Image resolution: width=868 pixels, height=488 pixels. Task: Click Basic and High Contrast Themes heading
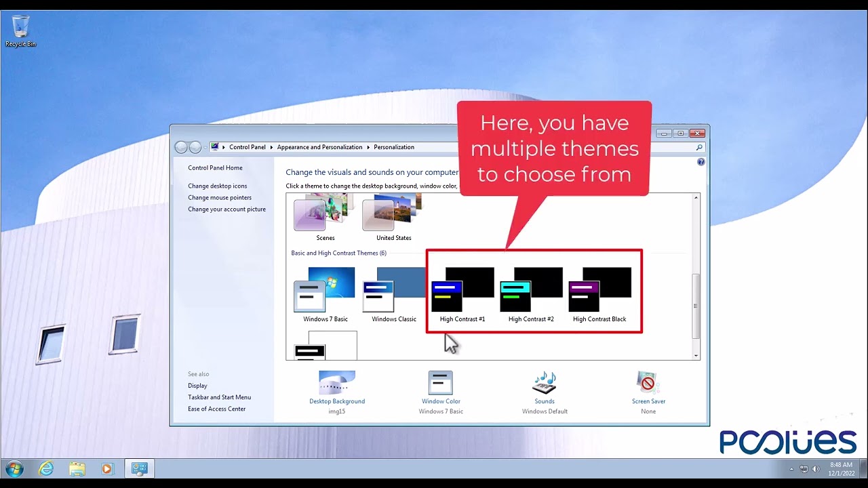pyautogui.click(x=338, y=253)
